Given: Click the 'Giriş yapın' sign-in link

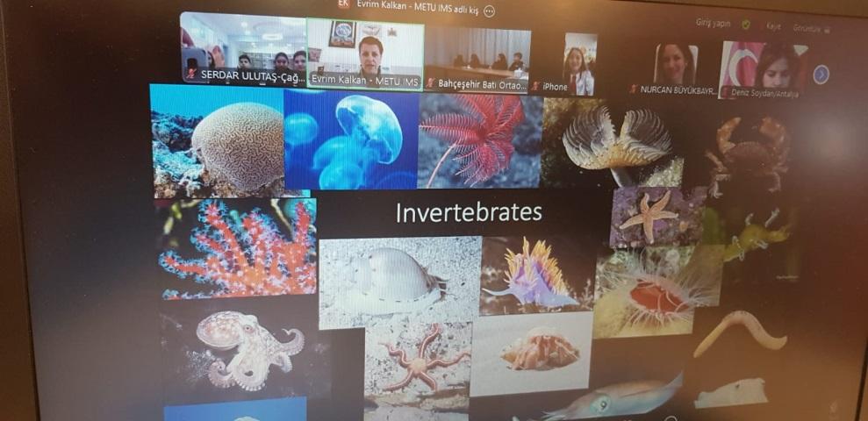Looking at the screenshot, I should coord(713,24).
